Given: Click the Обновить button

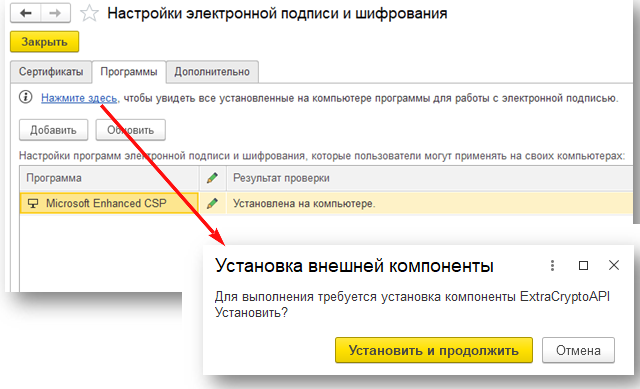Looking at the screenshot, I should coord(131,130).
